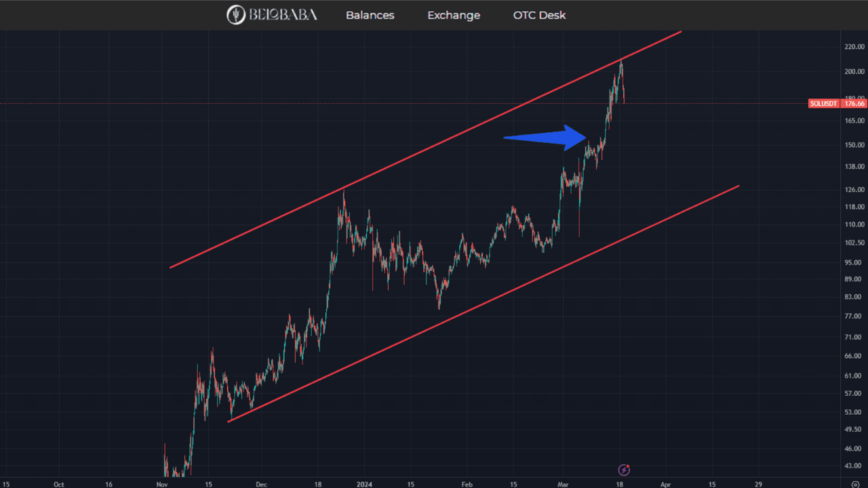
Task: Click the 2024 marker on the time axis
Action: (364, 485)
